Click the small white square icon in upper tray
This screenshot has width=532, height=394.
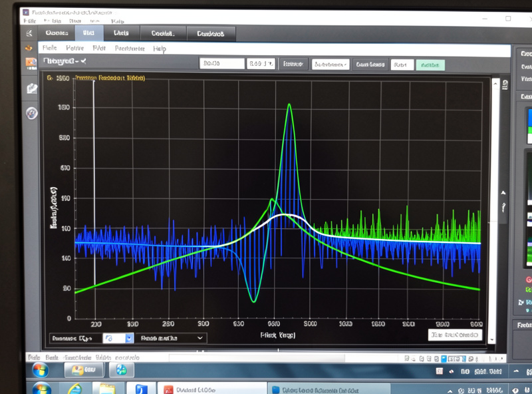(440, 371)
